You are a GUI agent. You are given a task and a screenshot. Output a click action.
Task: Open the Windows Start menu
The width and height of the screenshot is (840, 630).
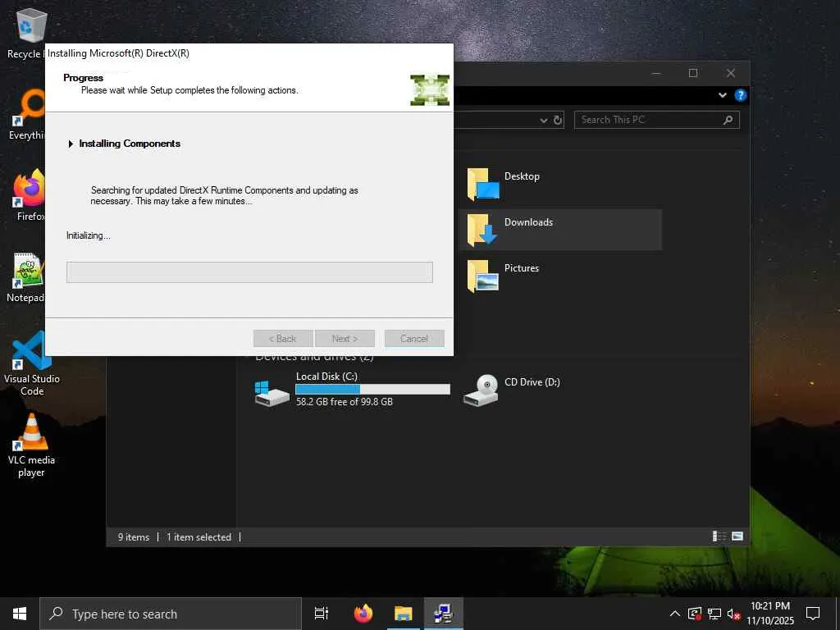click(20, 614)
